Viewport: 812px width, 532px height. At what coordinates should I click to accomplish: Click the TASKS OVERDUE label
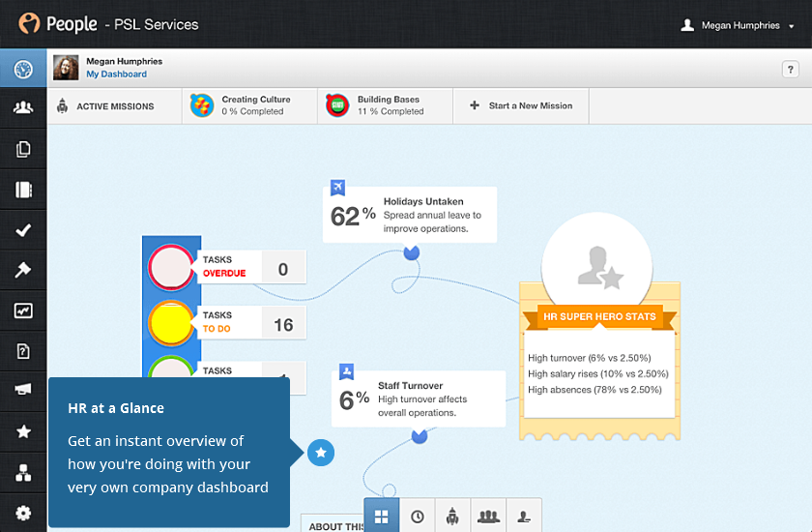(224, 266)
